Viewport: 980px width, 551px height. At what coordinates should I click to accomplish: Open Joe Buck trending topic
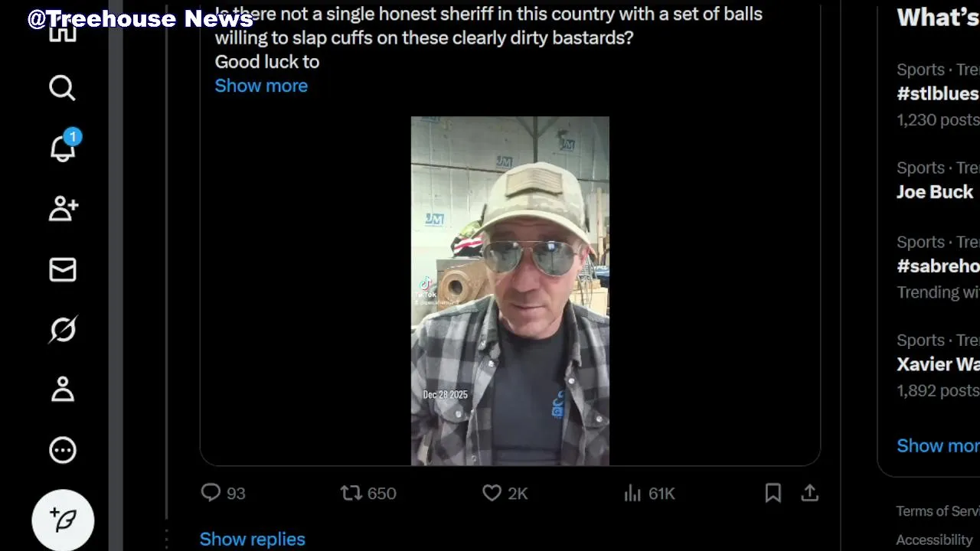[x=935, y=192]
